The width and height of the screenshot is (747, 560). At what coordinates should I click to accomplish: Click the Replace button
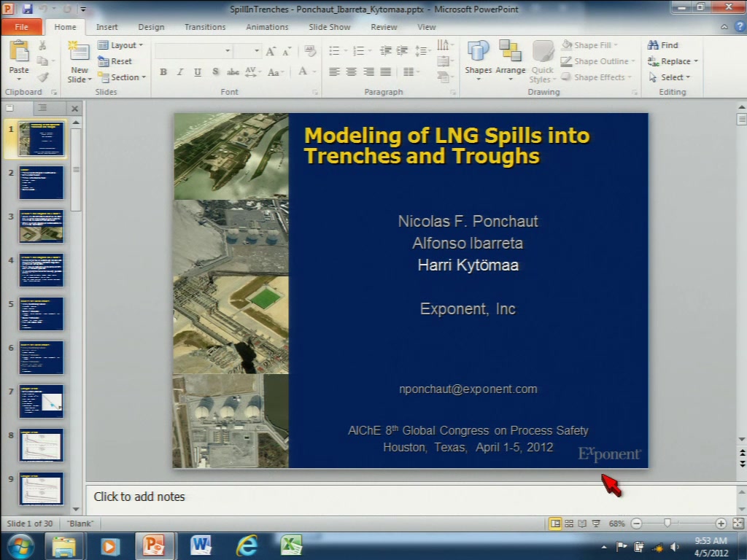tap(673, 61)
